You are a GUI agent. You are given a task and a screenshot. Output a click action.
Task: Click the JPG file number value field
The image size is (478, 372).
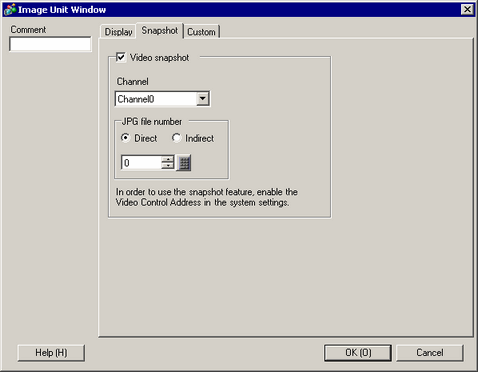point(141,163)
